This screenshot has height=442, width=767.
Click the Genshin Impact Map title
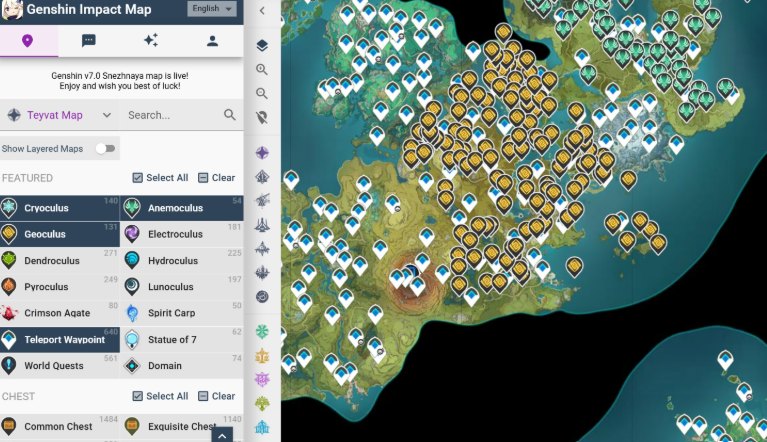pyautogui.click(x=89, y=9)
